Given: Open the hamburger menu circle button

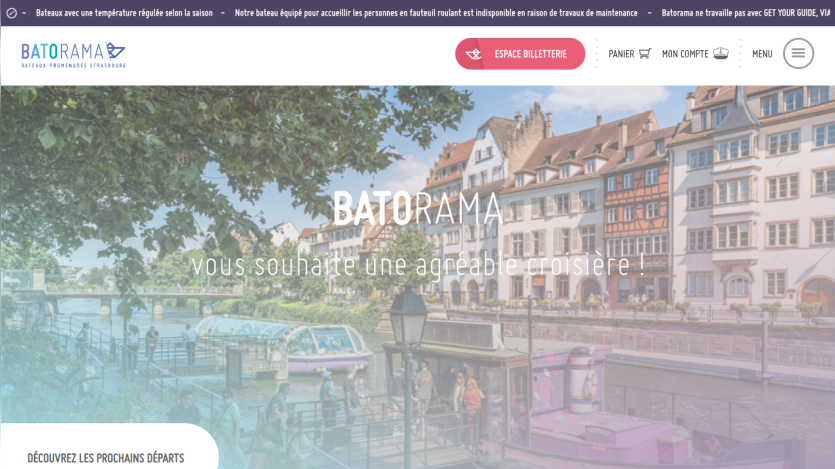Looking at the screenshot, I should [x=798, y=53].
